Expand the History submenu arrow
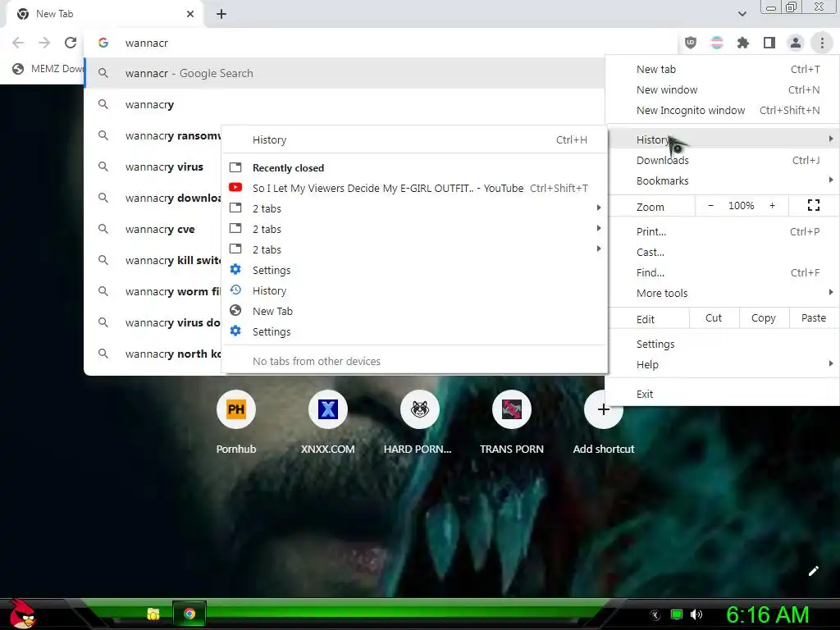Viewport: 840px width, 630px height. pyautogui.click(x=830, y=139)
